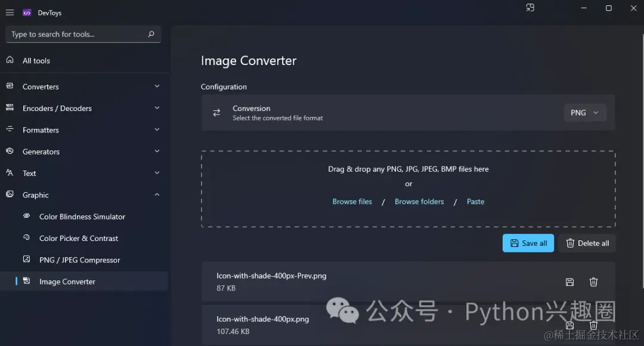Click the Browse folders link

pyautogui.click(x=419, y=202)
